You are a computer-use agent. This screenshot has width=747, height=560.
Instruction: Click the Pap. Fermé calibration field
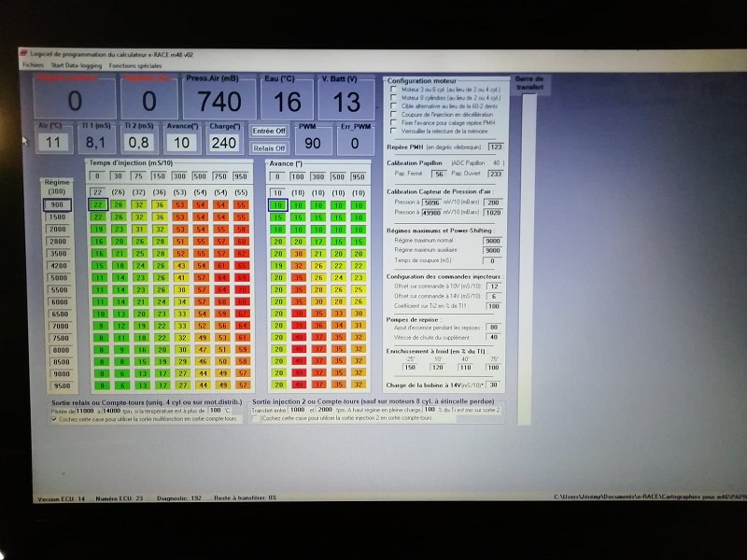tap(439, 174)
